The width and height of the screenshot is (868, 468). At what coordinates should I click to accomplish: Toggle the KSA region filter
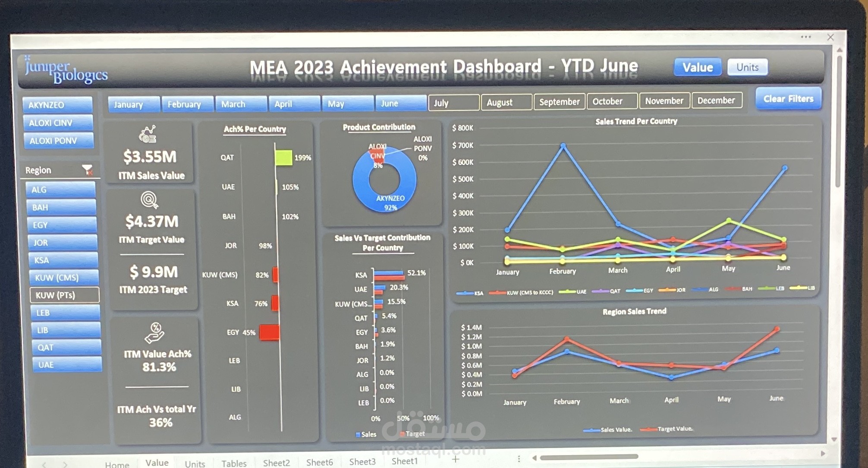coord(63,260)
